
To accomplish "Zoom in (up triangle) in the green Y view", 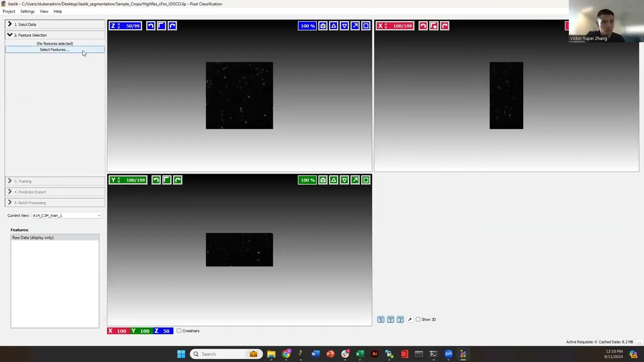I will tap(334, 180).
